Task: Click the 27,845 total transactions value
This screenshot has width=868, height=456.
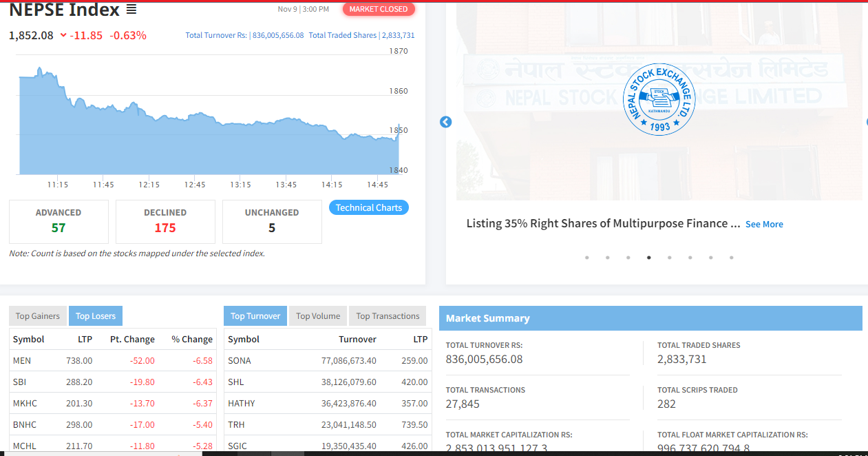Action: pyautogui.click(x=463, y=404)
